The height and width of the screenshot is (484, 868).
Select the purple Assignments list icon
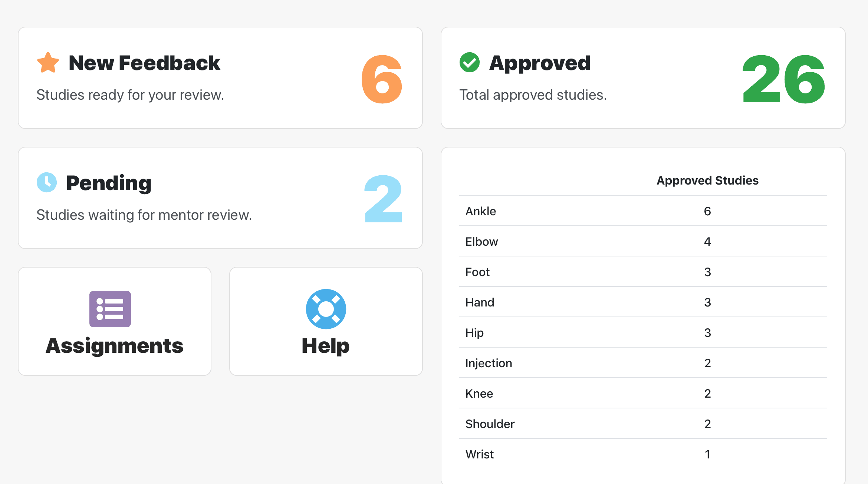[x=110, y=309]
